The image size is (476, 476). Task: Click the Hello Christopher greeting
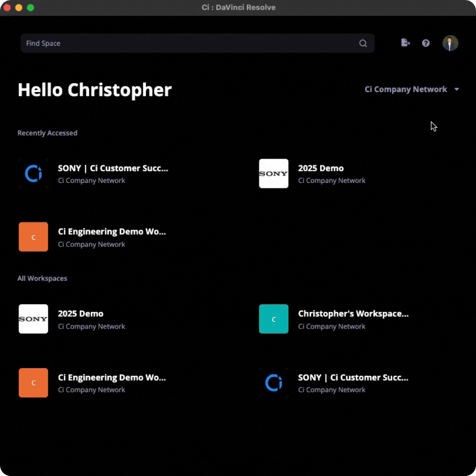tap(95, 90)
